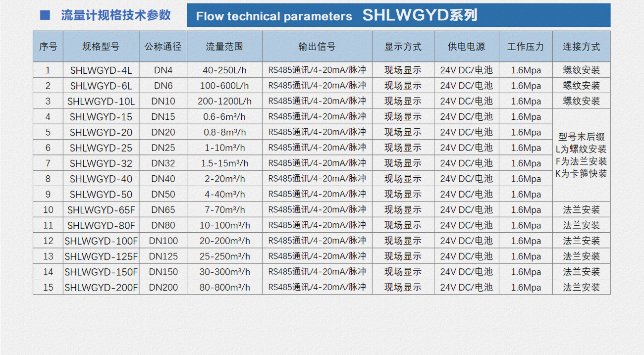The height and width of the screenshot is (355, 644).
Task: Click the row number 7 cell
Action: (48, 163)
